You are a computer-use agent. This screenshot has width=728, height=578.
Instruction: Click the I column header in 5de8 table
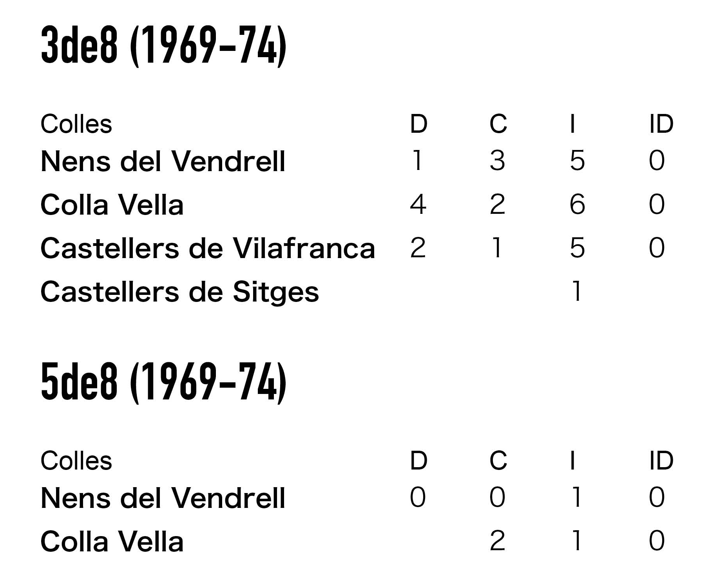click(x=573, y=461)
